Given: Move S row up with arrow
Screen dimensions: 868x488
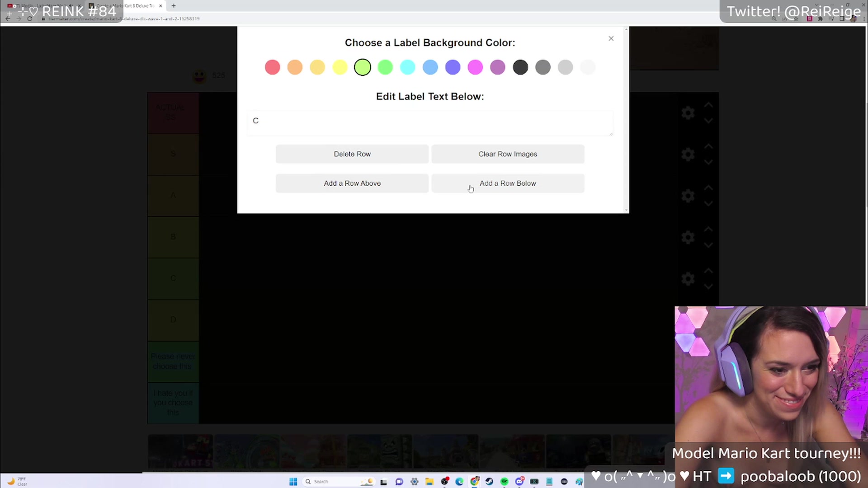Looking at the screenshot, I should point(708,146).
